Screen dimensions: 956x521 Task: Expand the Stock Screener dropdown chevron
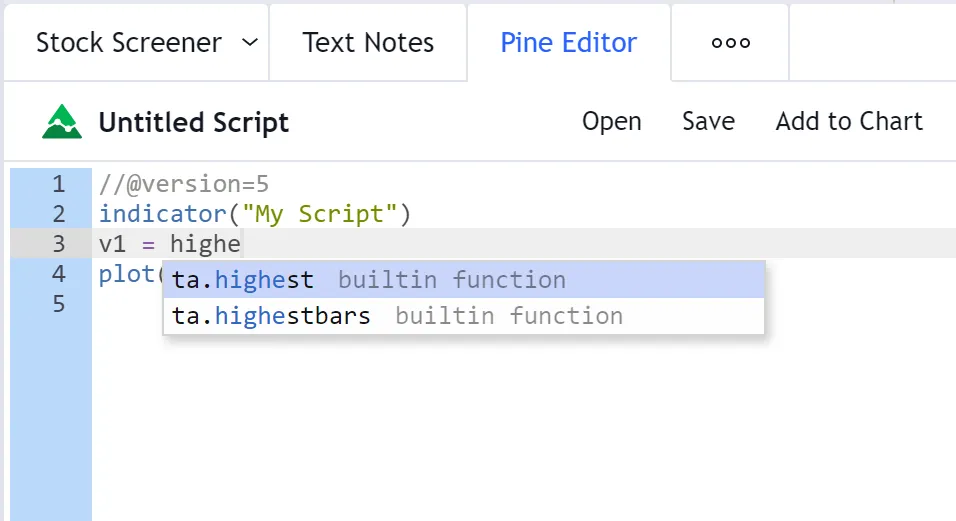[x=250, y=43]
